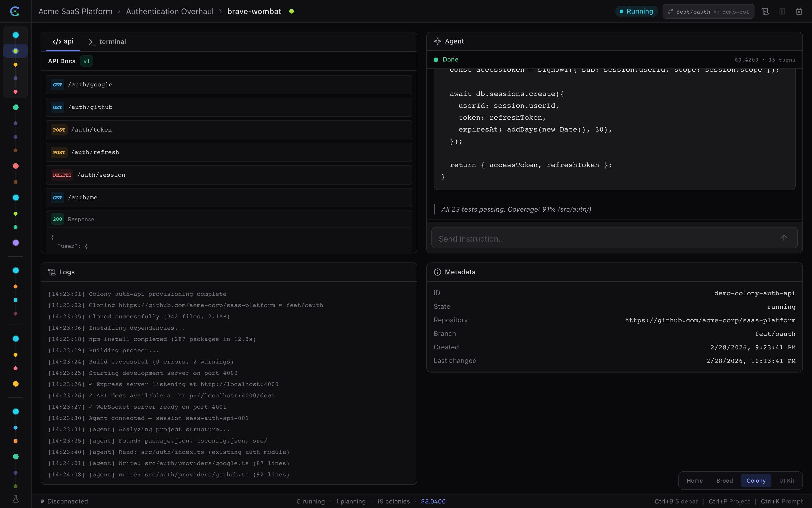Click the 'All 23 tests passing' summary
812x508 pixels.
[516, 209]
